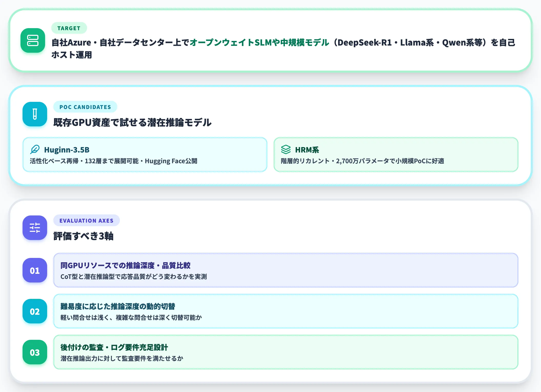The width and height of the screenshot is (541, 392).
Task: Click the text ホスト運用
Action: click(x=72, y=55)
